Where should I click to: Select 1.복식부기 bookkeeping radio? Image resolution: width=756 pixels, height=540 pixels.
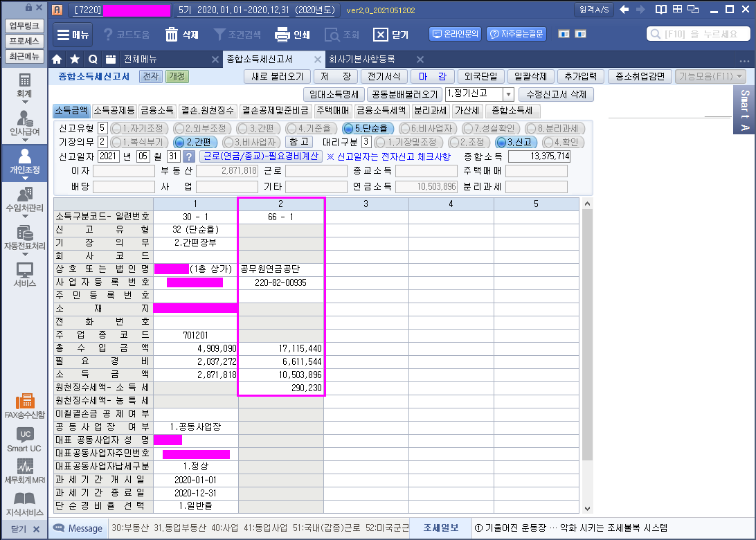click(139, 142)
